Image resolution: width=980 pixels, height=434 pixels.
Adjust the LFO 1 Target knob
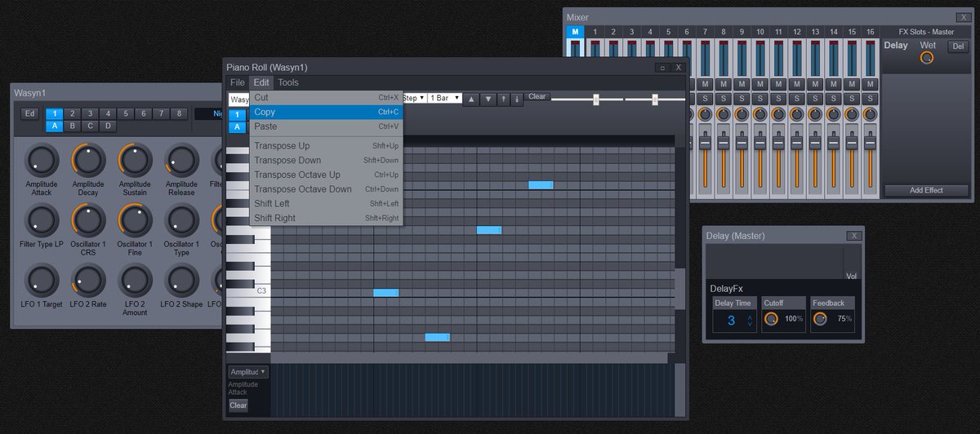coord(42,279)
